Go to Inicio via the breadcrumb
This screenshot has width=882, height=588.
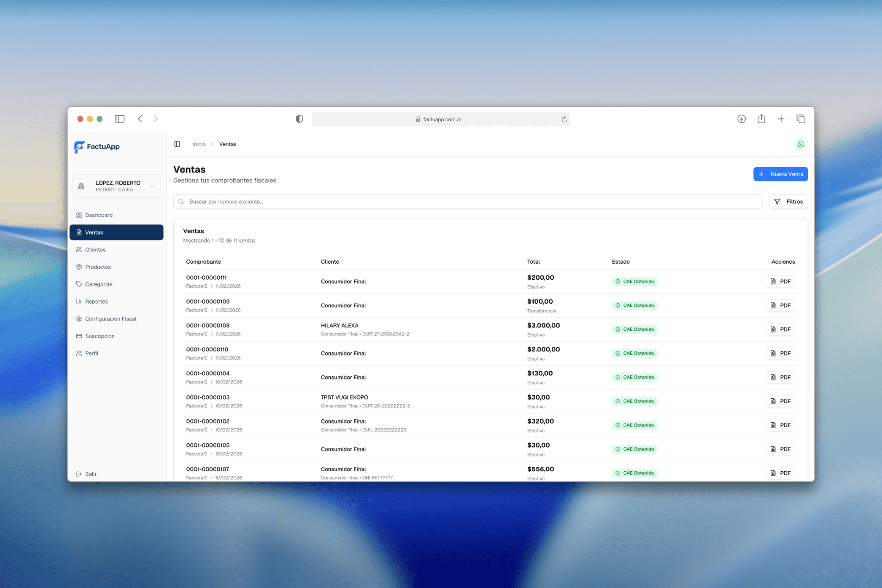199,144
